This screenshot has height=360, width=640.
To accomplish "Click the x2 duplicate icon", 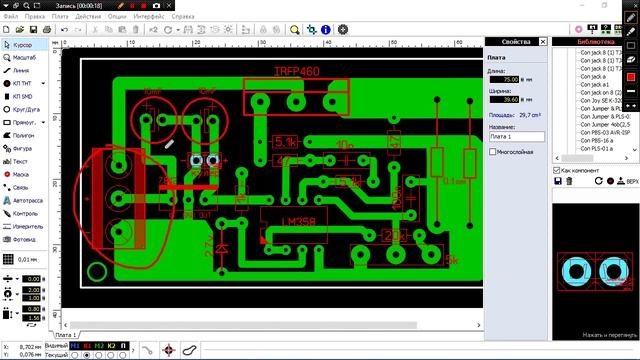I will pos(153,30).
